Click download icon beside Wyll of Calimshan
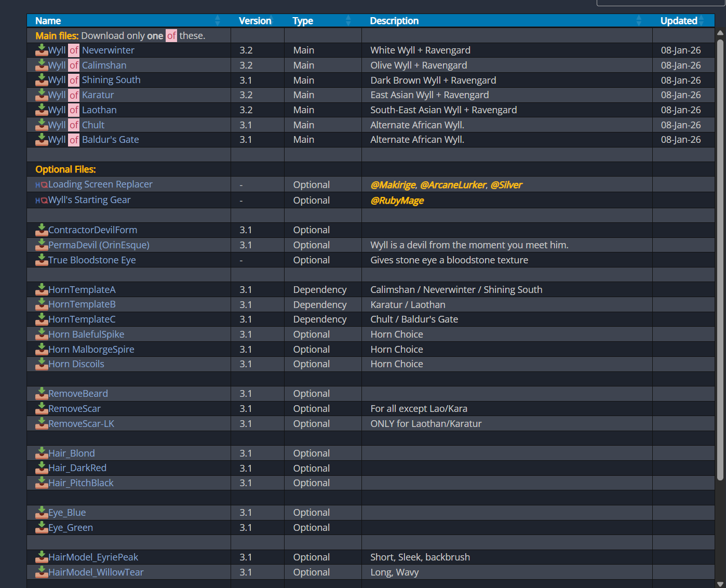This screenshot has width=726, height=588. (x=42, y=65)
